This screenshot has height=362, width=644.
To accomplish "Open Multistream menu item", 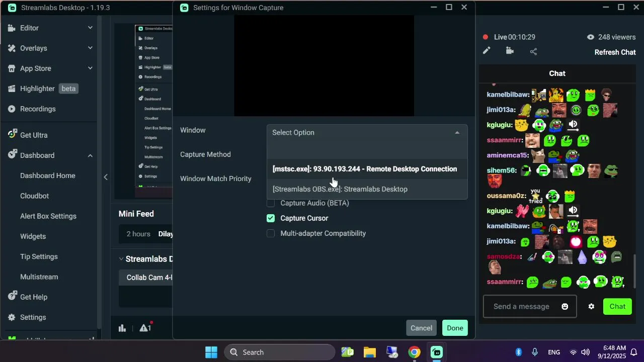I will [x=39, y=277].
